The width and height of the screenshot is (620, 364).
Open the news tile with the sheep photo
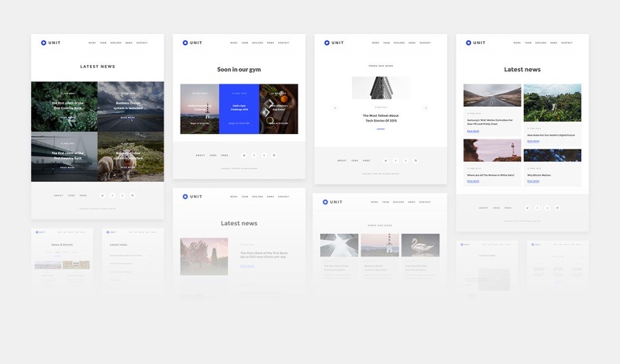coord(130,156)
